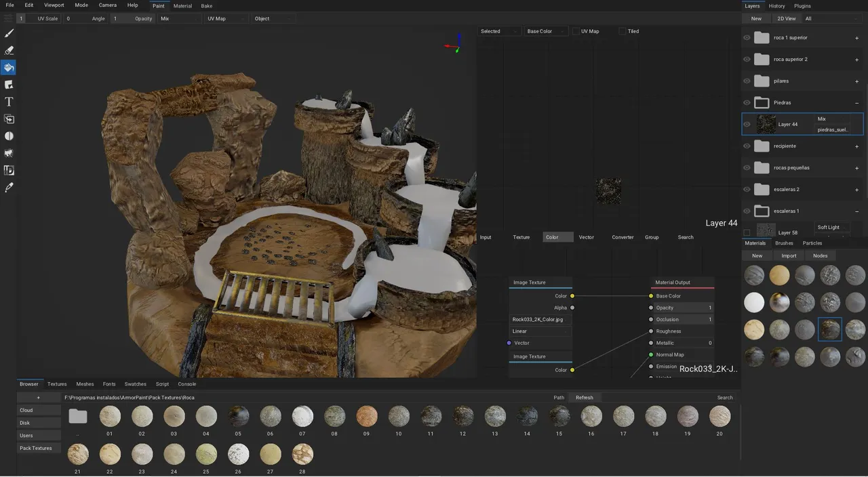
Task: Click the Nodes button in Materials
Action: click(821, 256)
